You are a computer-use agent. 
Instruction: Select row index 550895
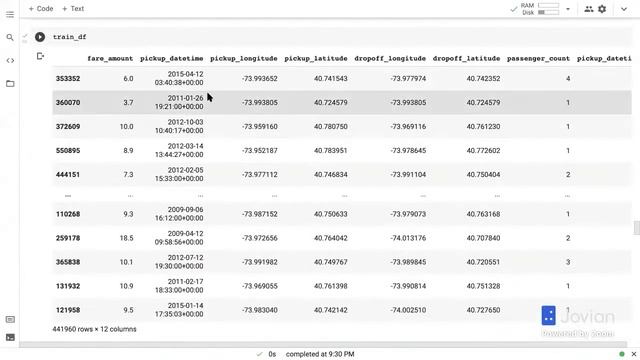pyautogui.click(x=68, y=151)
